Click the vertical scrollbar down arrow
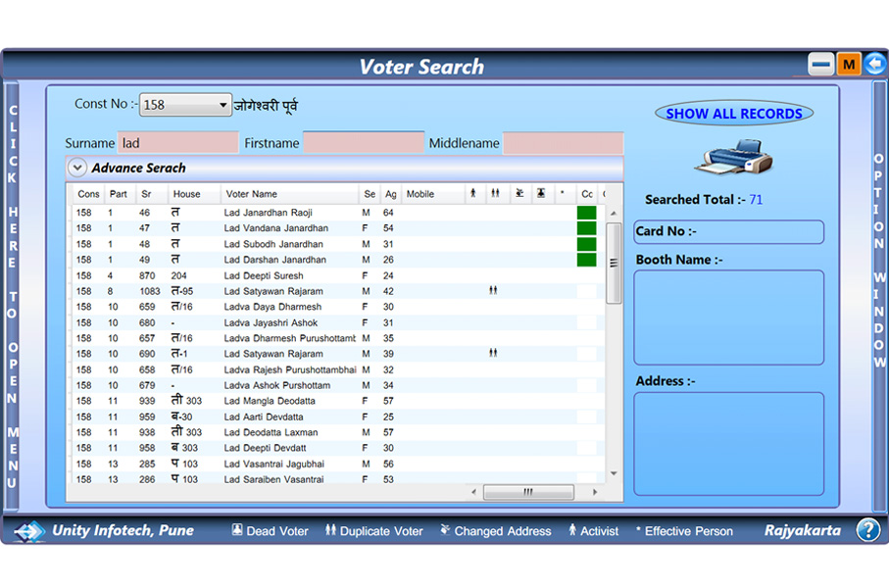889x588 pixels. point(614,473)
